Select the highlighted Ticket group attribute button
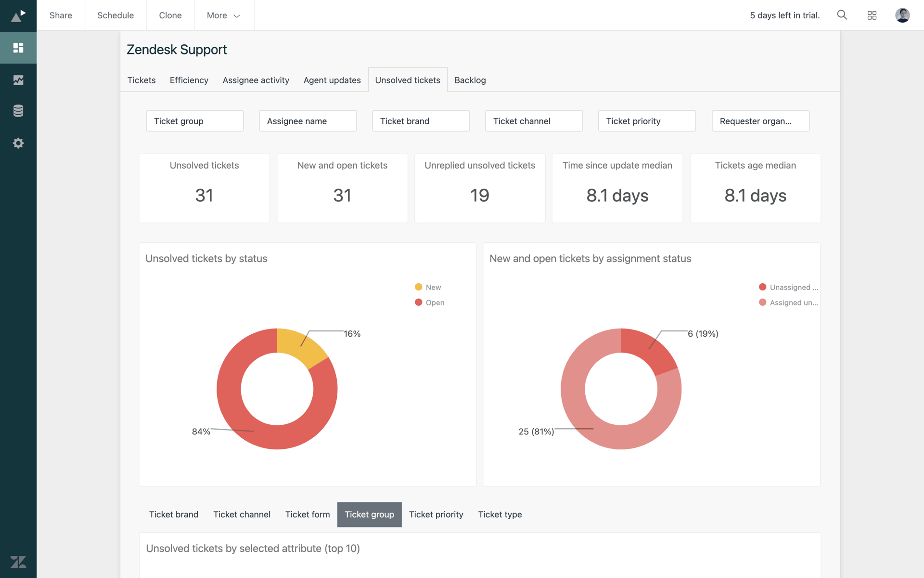This screenshot has height=578, width=924. (x=370, y=514)
